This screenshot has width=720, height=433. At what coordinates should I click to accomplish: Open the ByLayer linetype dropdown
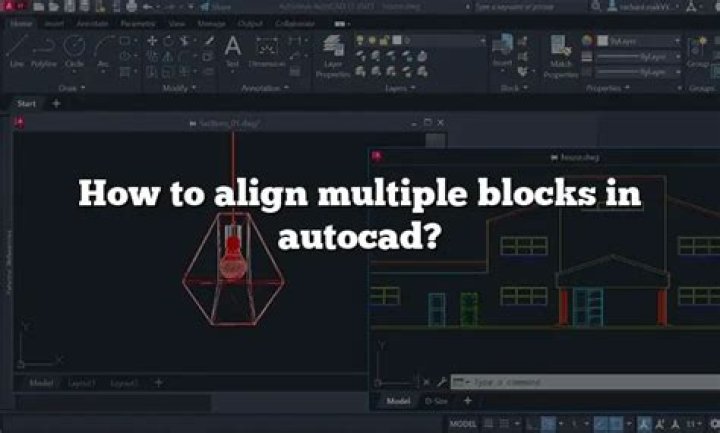[639, 72]
